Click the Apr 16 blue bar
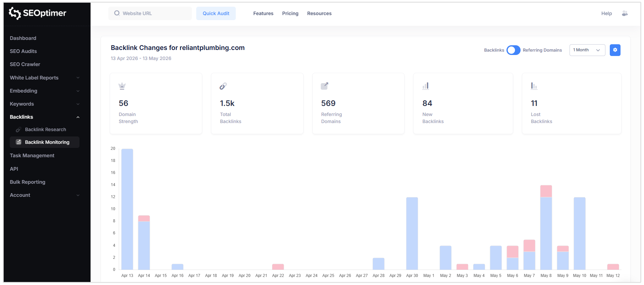 point(177,267)
